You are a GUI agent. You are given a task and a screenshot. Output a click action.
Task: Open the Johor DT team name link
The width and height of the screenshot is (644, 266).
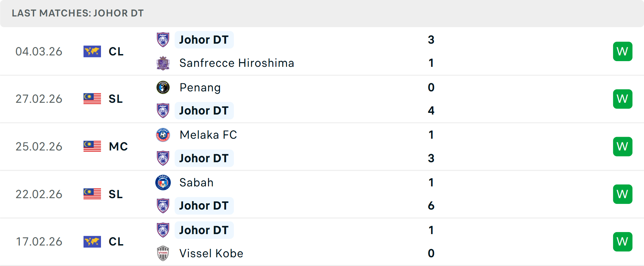coord(204,39)
